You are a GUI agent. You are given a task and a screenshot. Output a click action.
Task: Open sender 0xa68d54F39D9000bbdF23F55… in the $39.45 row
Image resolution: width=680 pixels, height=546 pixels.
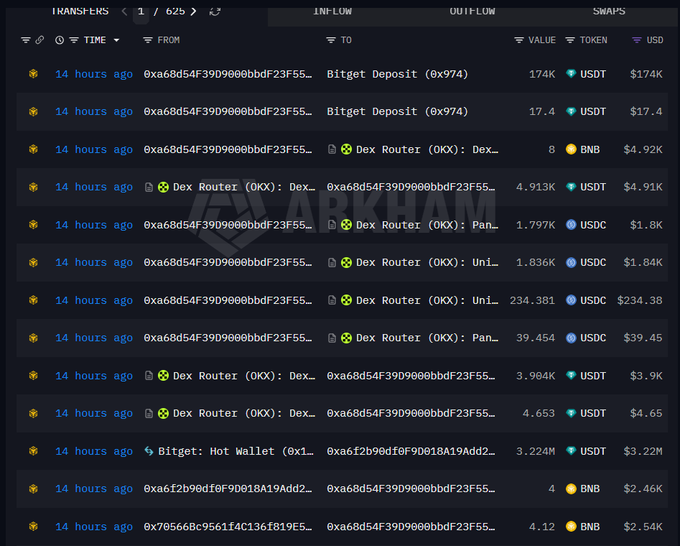[228, 338]
